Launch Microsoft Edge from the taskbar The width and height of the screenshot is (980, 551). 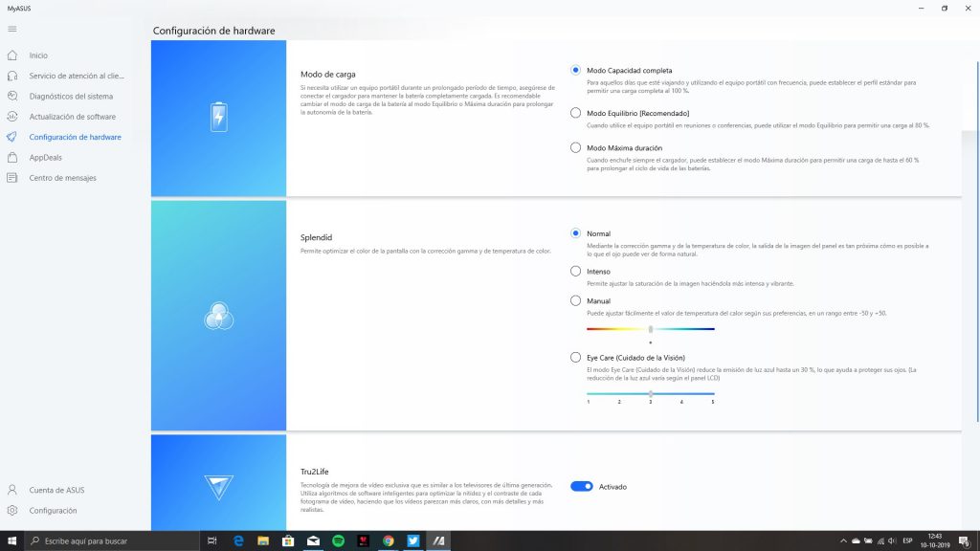coord(238,541)
